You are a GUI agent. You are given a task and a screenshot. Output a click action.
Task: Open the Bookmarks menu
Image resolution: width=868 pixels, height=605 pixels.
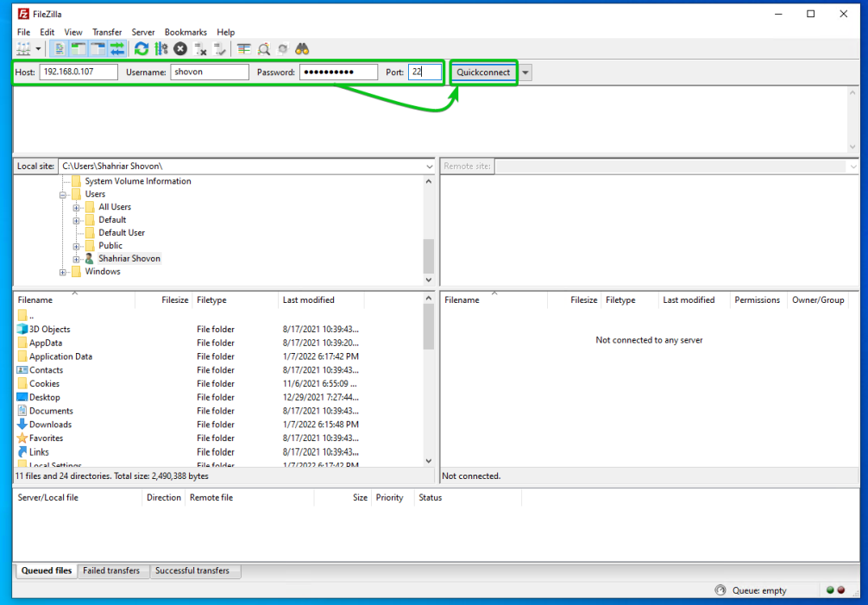[x=185, y=32]
